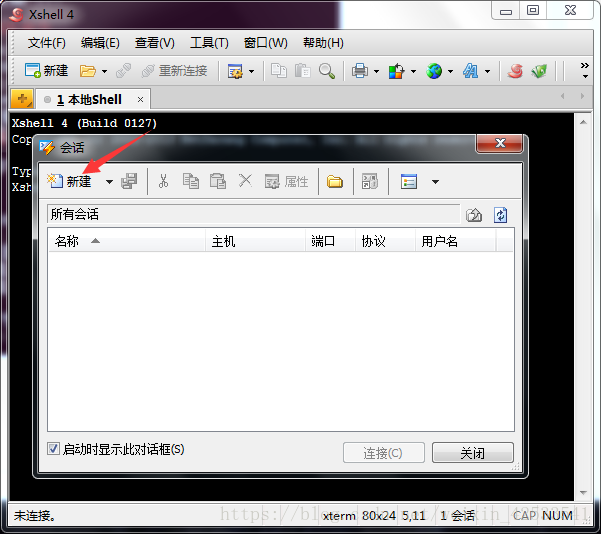The height and width of the screenshot is (534, 601).
Task: Click the Print icon in main toolbar
Action: 360,71
